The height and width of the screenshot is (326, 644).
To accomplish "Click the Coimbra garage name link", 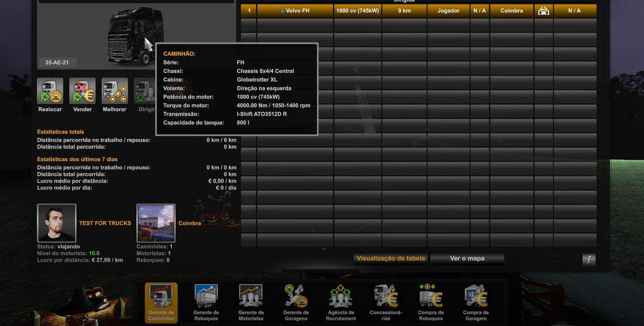I will click(190, 223).
